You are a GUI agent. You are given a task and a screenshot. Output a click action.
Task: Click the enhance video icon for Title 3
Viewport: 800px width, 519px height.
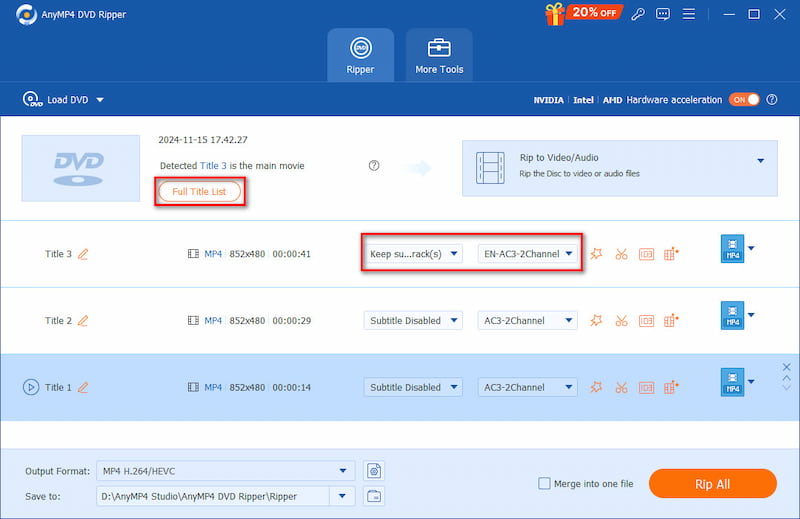(x=671, y=254)
